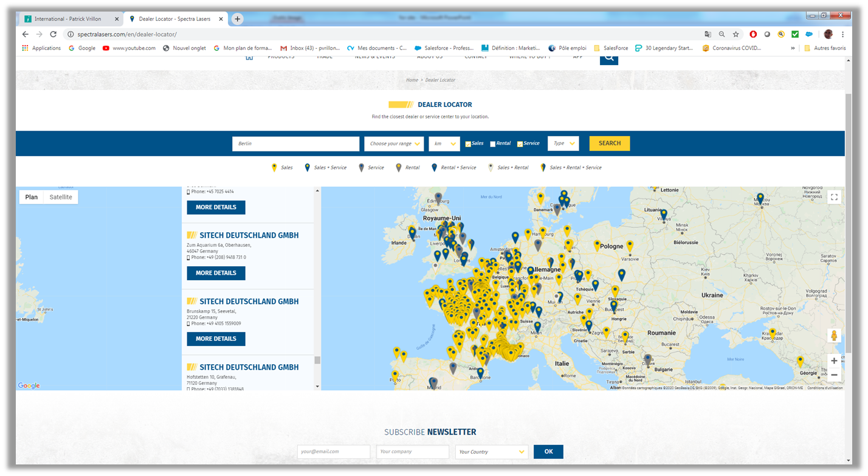
Task: Click the dealer list scroll down arrow
Action: (x=317, y=386)
